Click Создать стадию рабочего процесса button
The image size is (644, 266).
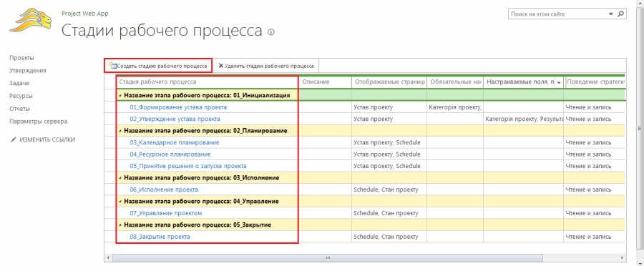point(158,66)
